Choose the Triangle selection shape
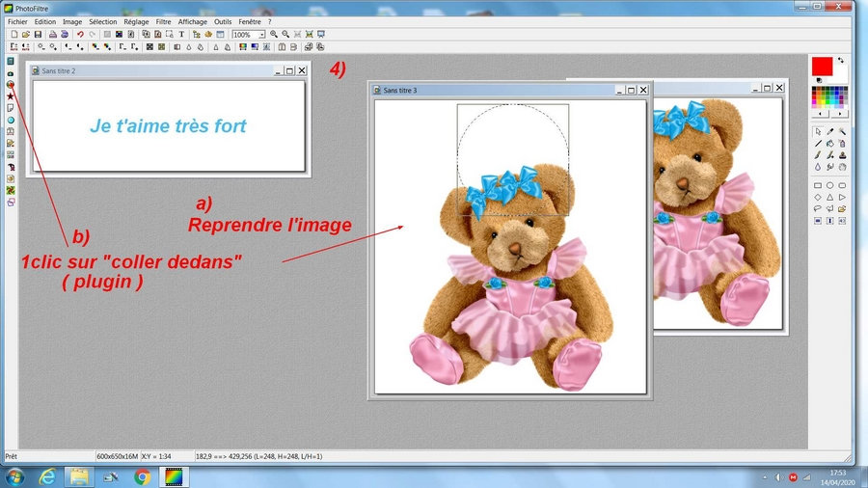This screenshot has height=488, width=868. coord(830,197)
